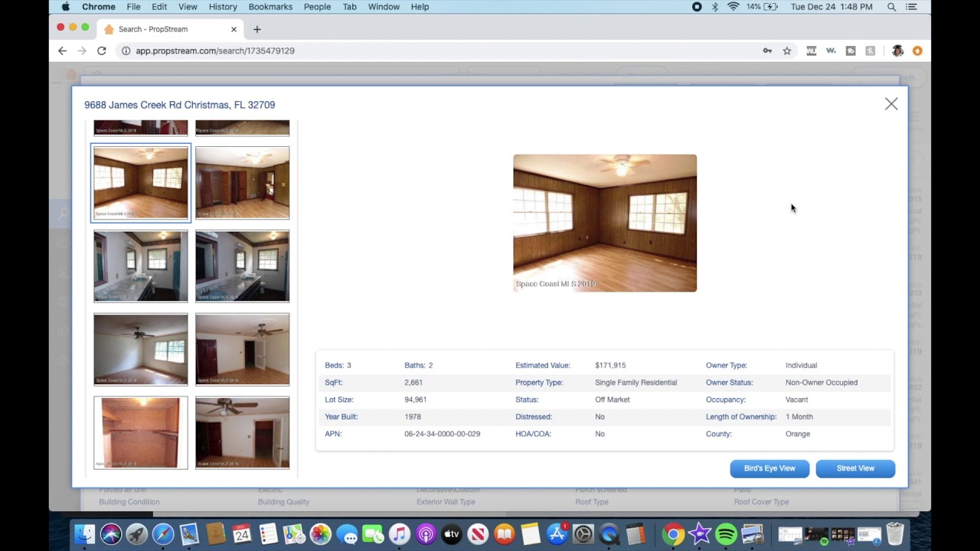Open Spotlight search

pos(892,7)
